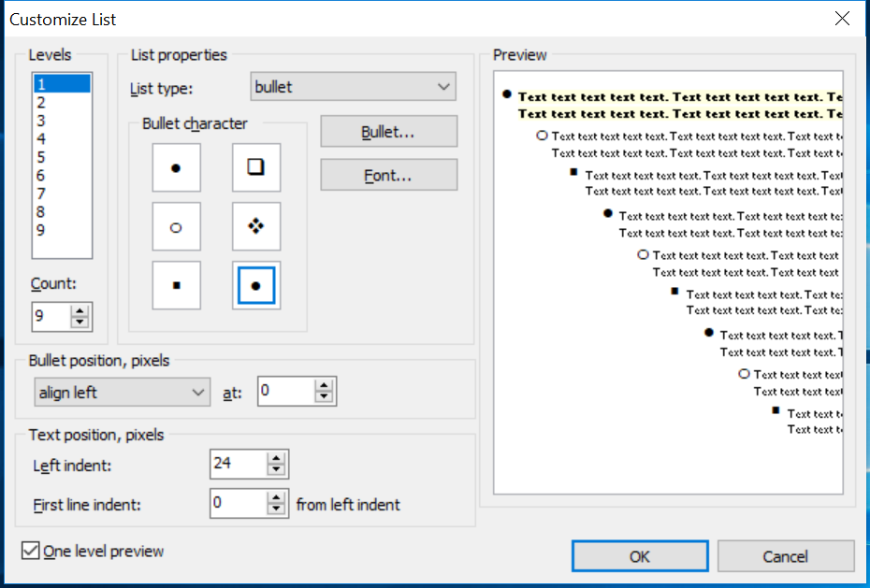Select level 5 in Levels list
This screenshot has height=588, width=870.
[62, 157]
